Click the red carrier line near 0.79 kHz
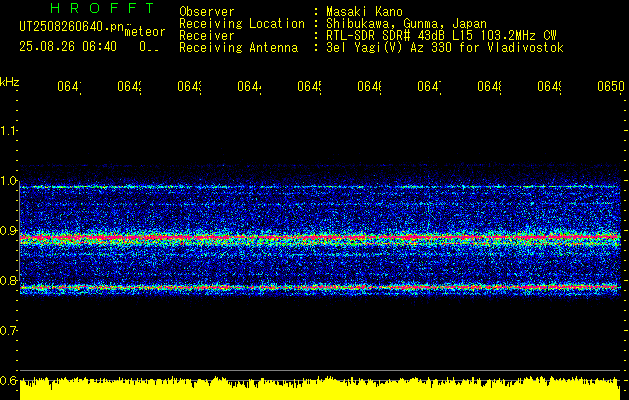The image size is (629, 400). click(x=320, y=287)
